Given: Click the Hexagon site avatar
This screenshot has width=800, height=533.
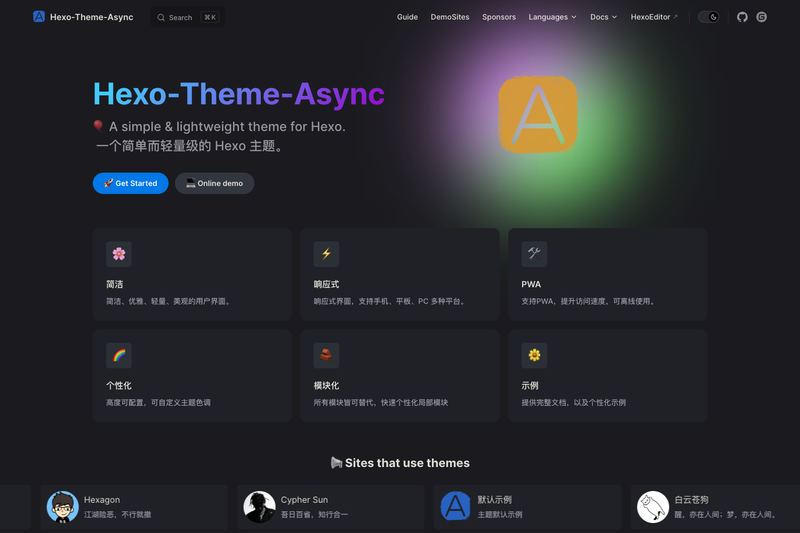Looking at the screenshot, I should coord(63,507).
